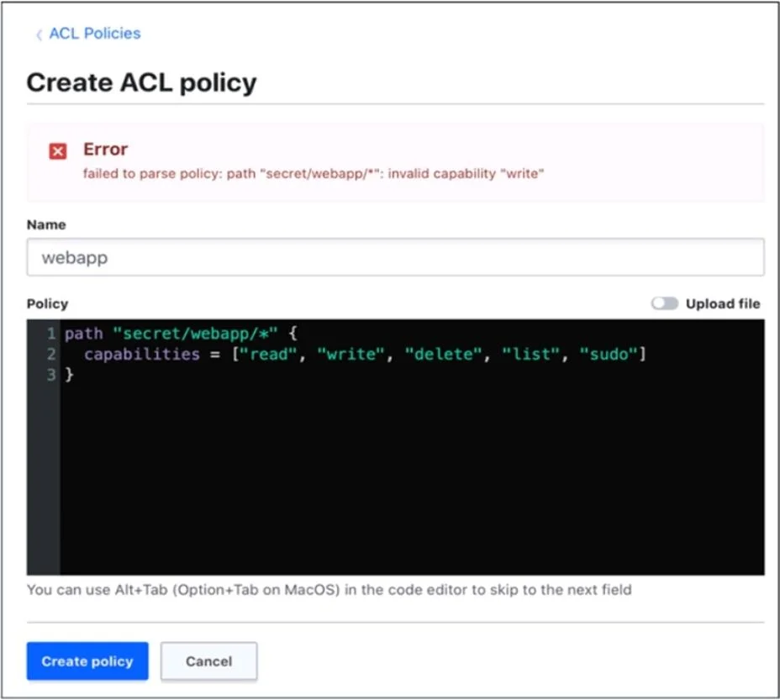This screenshot has width=780, height=700.
Task: Click the "secret/webapp/*" path string in editor
Action: pos(195,334)
